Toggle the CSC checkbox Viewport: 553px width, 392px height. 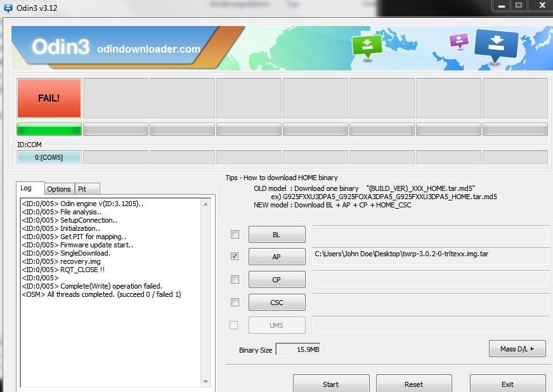(x=235, y=302)
